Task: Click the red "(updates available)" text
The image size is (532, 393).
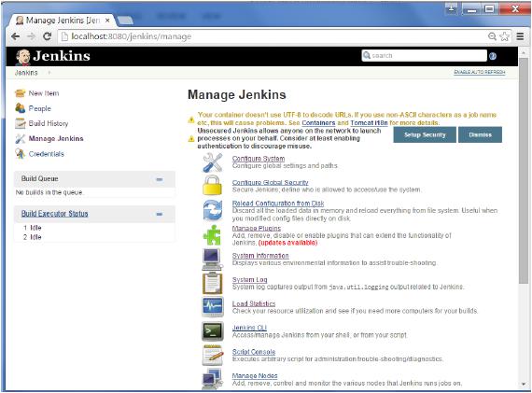Action: (x=287, y=243)
